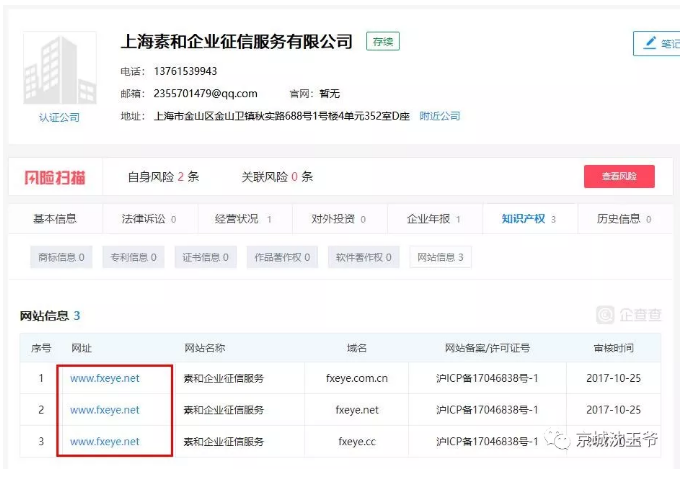Click the 存续 status badge

383,42
